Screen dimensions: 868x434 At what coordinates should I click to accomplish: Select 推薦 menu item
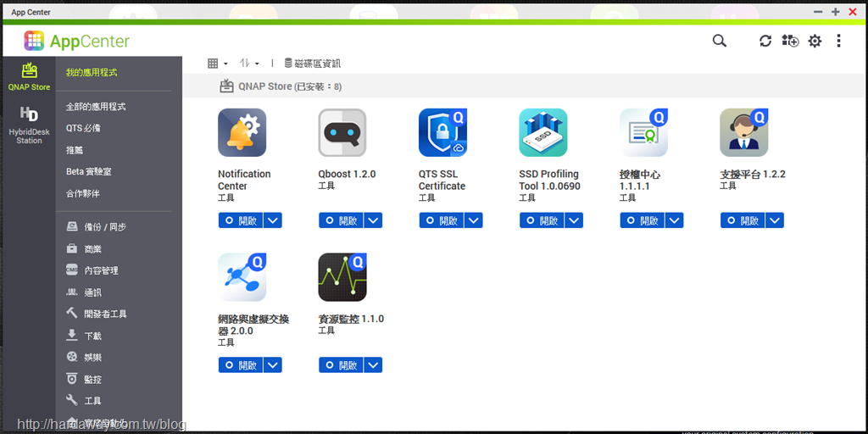pos(75,150)
